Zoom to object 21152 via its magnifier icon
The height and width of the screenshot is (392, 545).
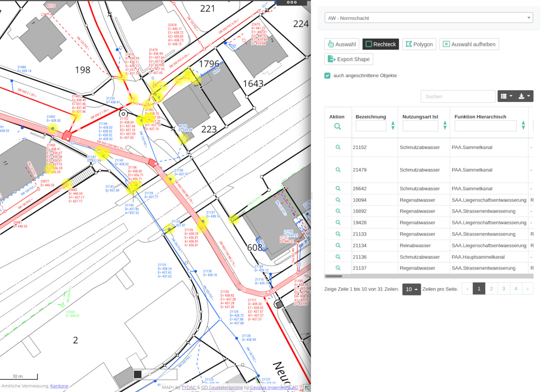point(338,147)
